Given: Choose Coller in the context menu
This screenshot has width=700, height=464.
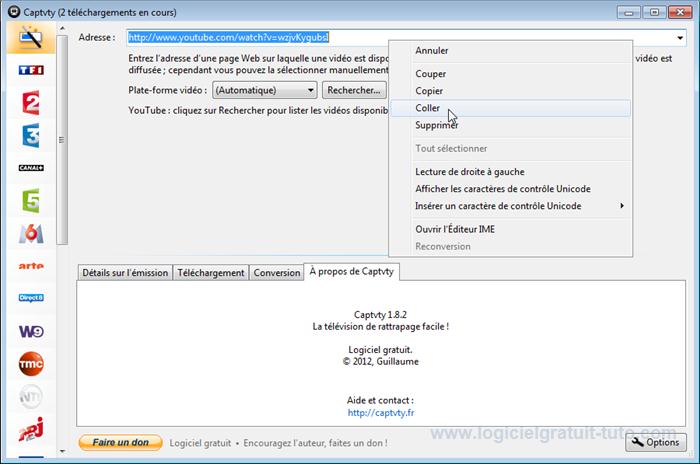Looking at the screenshot, I should point(510,108).
